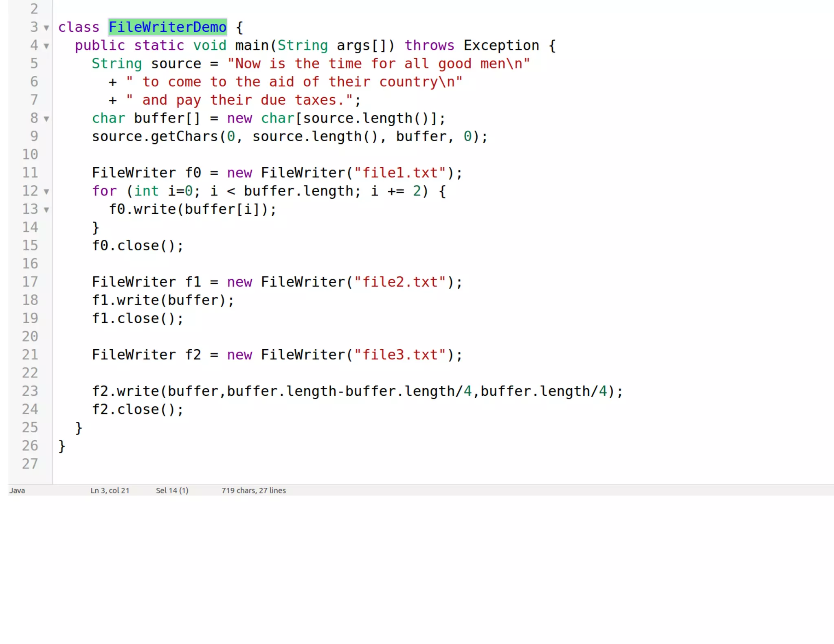This screenshot has height=644, width=834.
Task: Click line number 11 in the gutter
Action: (x=30, y=173)
